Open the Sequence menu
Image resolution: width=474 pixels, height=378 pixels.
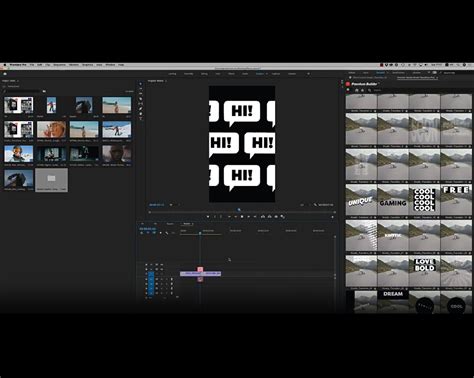click(60, 65)
